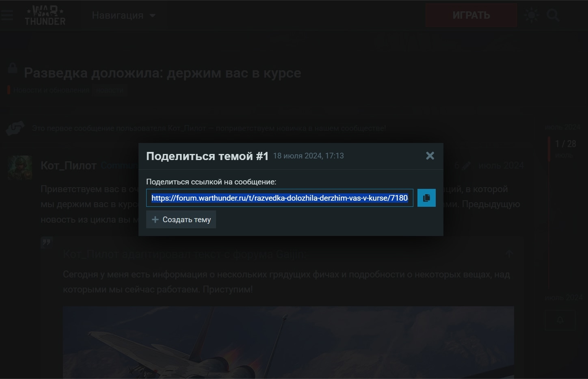Click the dialog date 18 июля 2024, 17:13

(308, 156)
